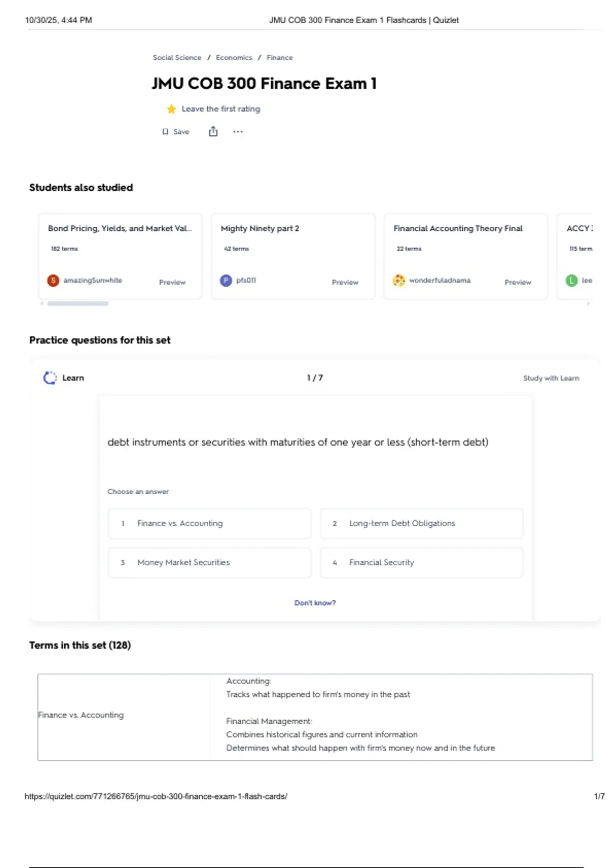
Task: Click wonderfuladnama's avatar icon
Action: tap(398, 280)
